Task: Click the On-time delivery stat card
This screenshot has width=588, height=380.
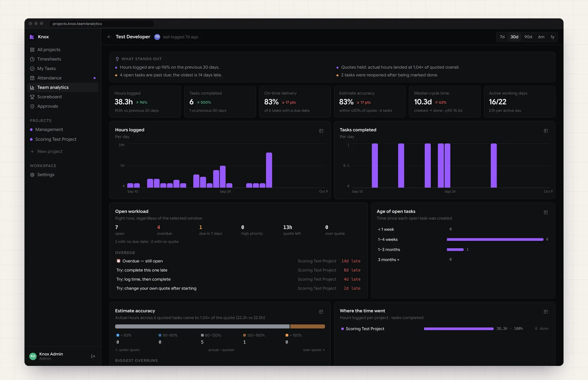Action: (x=295, y=101)
